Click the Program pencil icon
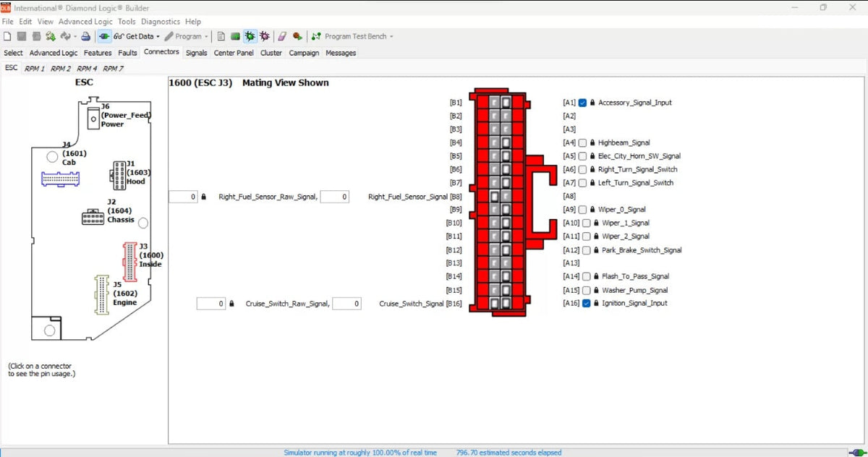The image size is (868, 457). click(x=169, y=36)
